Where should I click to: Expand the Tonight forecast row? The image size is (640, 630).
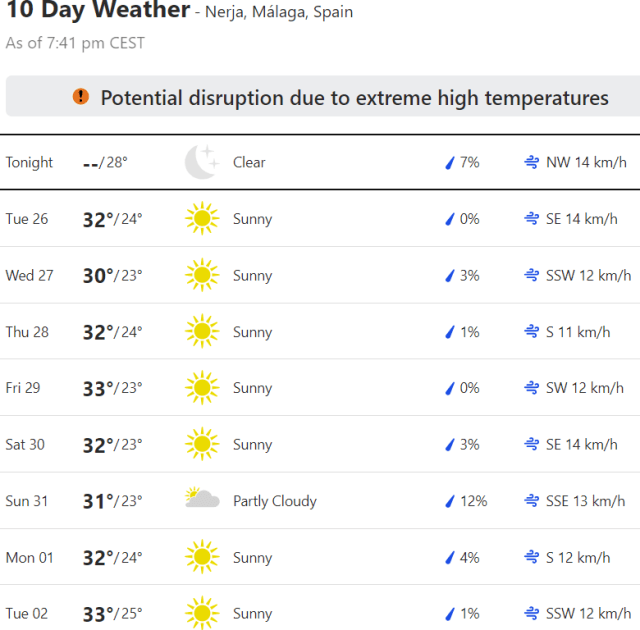(x=320, y=162)
